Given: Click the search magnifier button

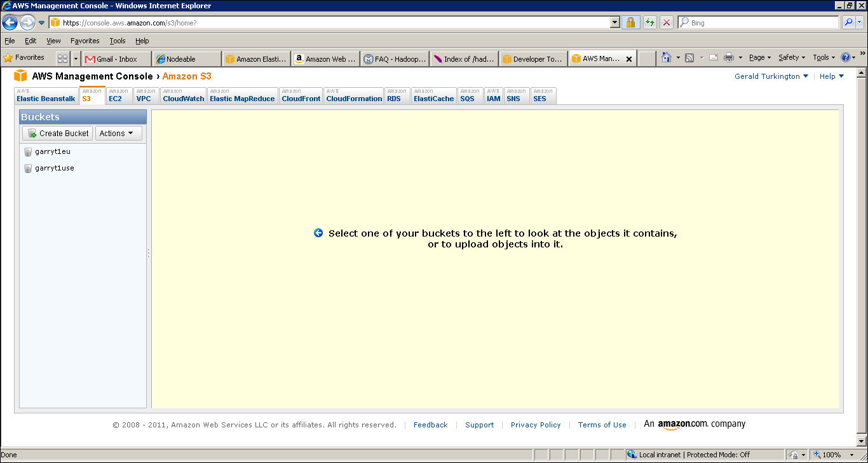Looking at the screenshot, I should [848, 22].
